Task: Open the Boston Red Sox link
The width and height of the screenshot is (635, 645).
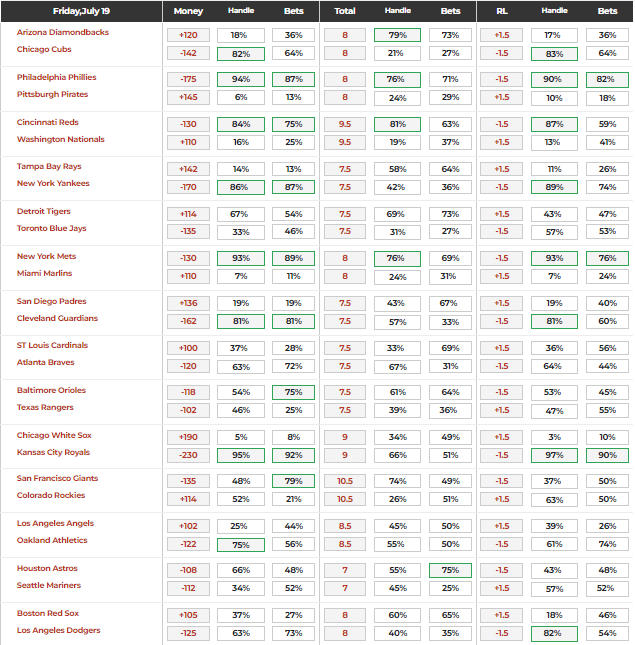Action: pos(48,613)
